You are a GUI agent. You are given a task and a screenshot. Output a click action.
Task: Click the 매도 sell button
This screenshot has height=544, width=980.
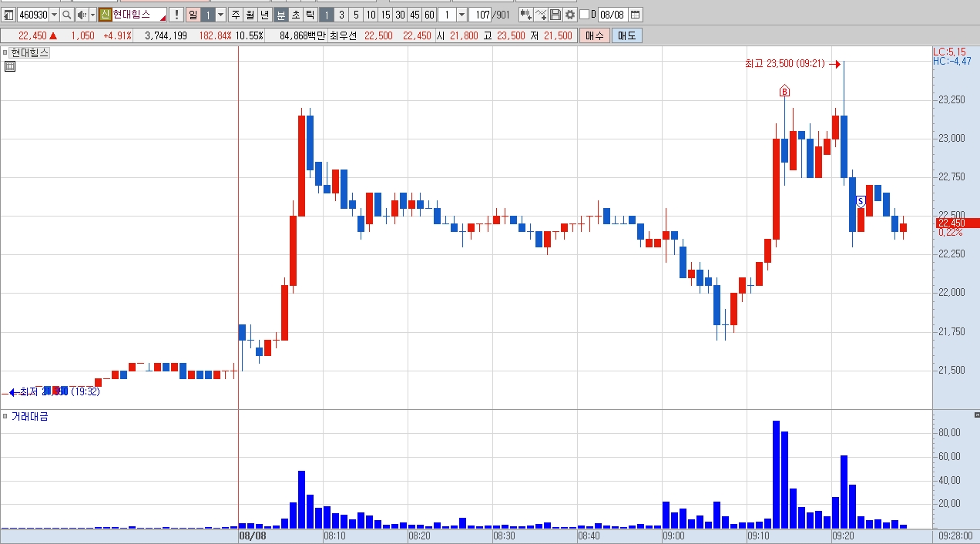point(627,35)
